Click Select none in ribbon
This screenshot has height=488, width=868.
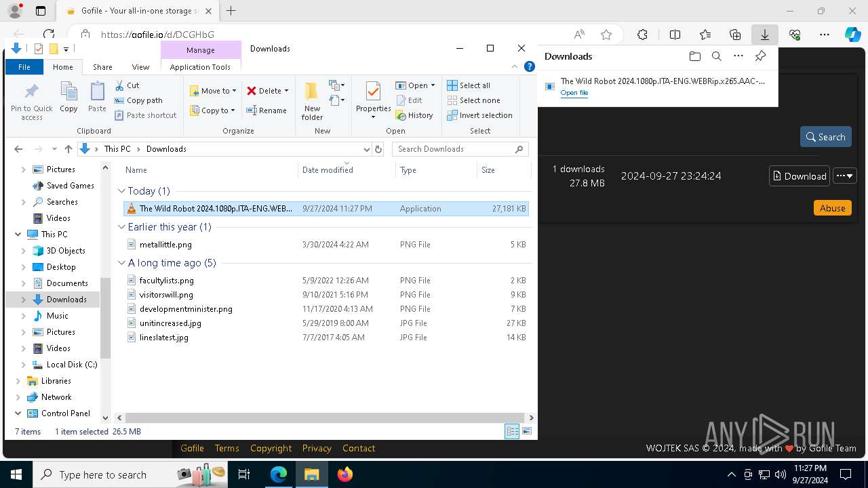(x=473, y=100)
